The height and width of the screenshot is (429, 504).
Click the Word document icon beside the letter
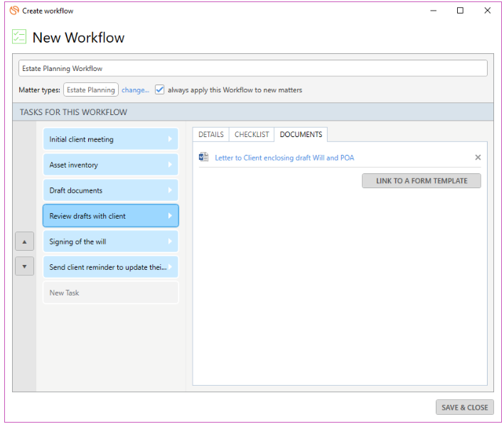[x=203, y=158]
